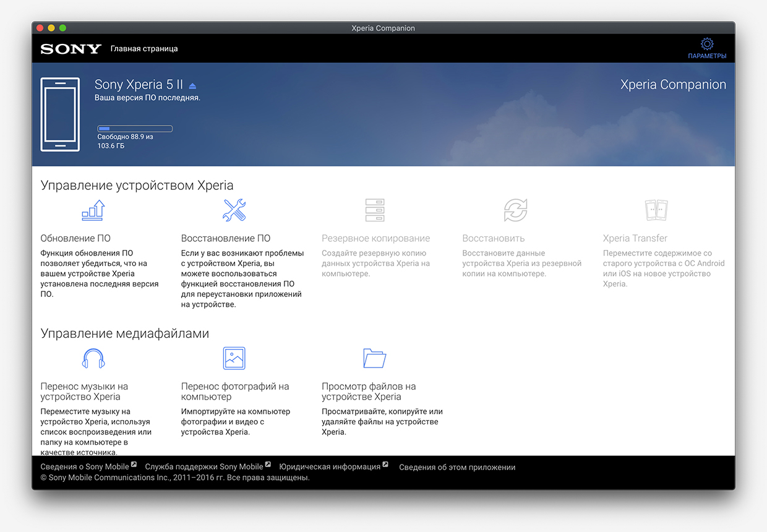Click the Импортируйте на компьютер description text
767x532 pixels.
[x=236, y=421]
